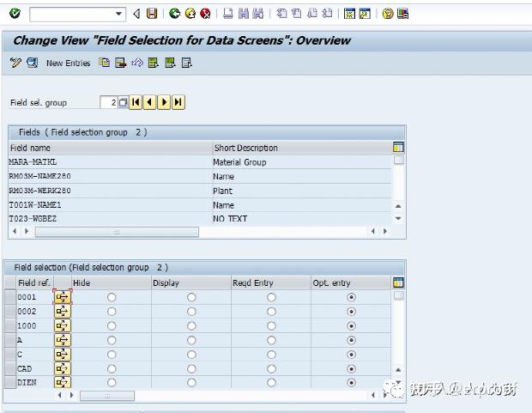Screen dimensions: 532x413
Task: Select the MARA-MATKL field name cell
Action: (111, 162)
